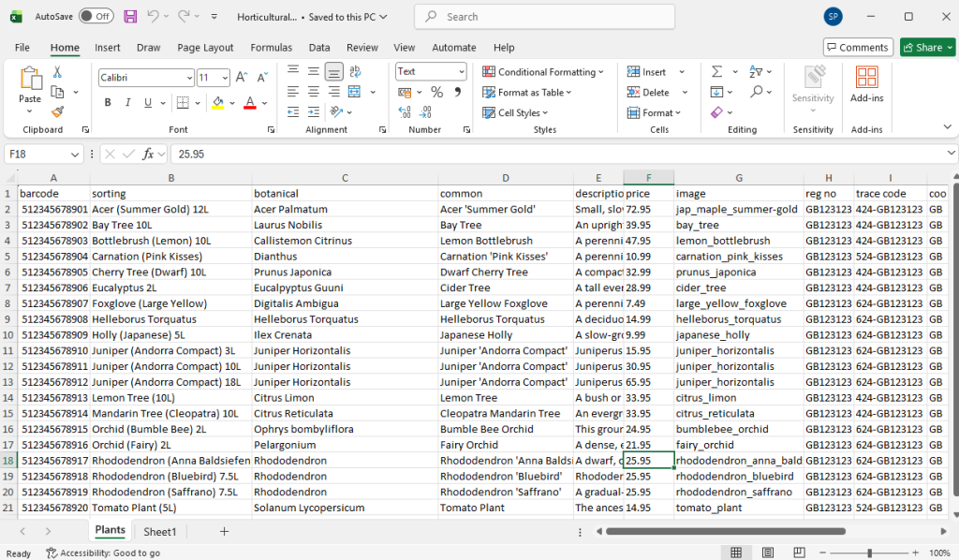Switch to Sheet1 tab

(159, 532)
